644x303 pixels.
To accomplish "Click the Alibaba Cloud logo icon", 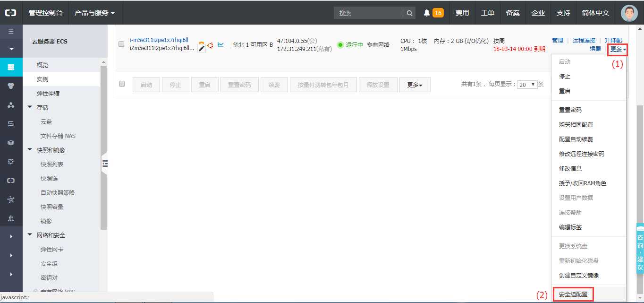I will click(x=11, y=13).
